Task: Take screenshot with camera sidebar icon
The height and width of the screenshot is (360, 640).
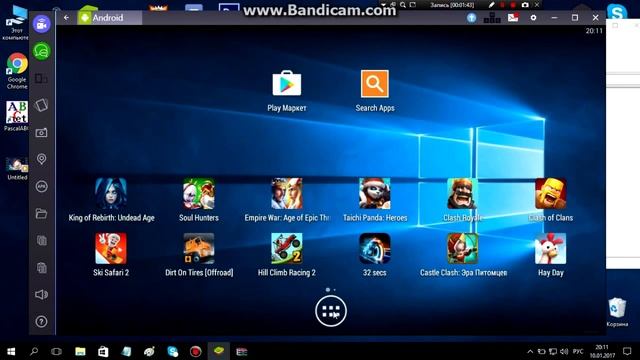Action: pos(42,133)
